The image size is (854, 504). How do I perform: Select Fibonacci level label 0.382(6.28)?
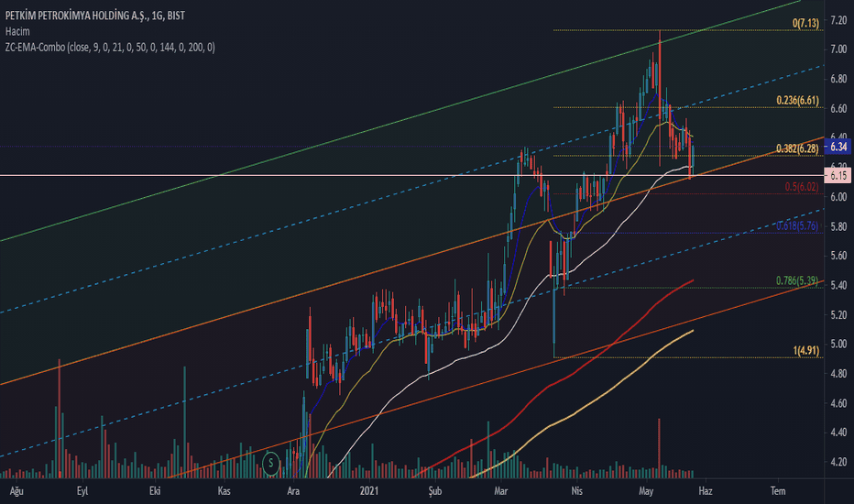point(797,148)
